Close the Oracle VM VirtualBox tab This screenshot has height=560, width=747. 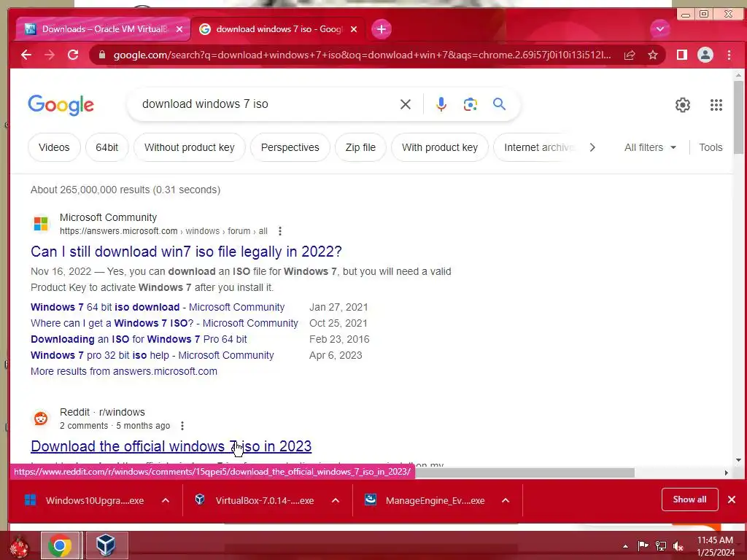179,29
